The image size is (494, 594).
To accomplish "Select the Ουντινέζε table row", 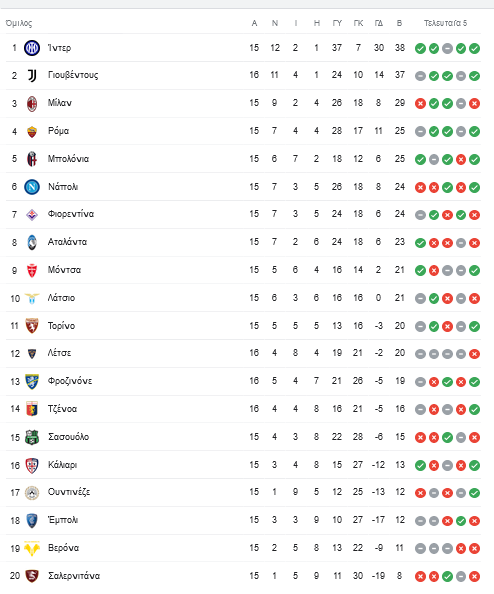I will (243, 492).
